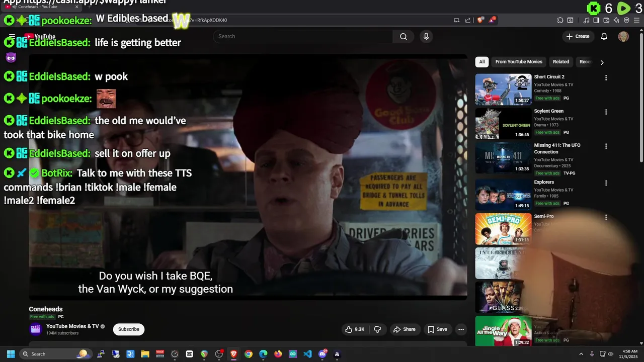This screenshot has width=644, height=362.
Task: Open options menu for Short Circuit 2
Action: tap(606, 78)
